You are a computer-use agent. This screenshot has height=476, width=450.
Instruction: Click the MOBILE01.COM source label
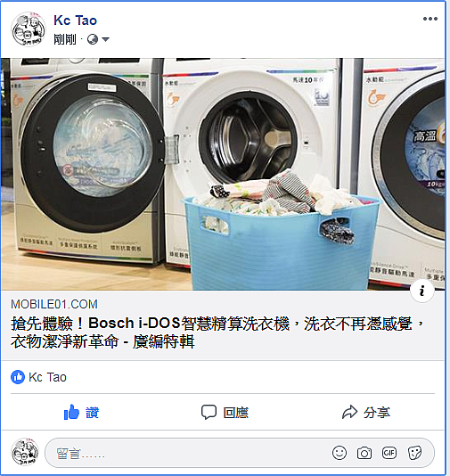click(54, 304)
